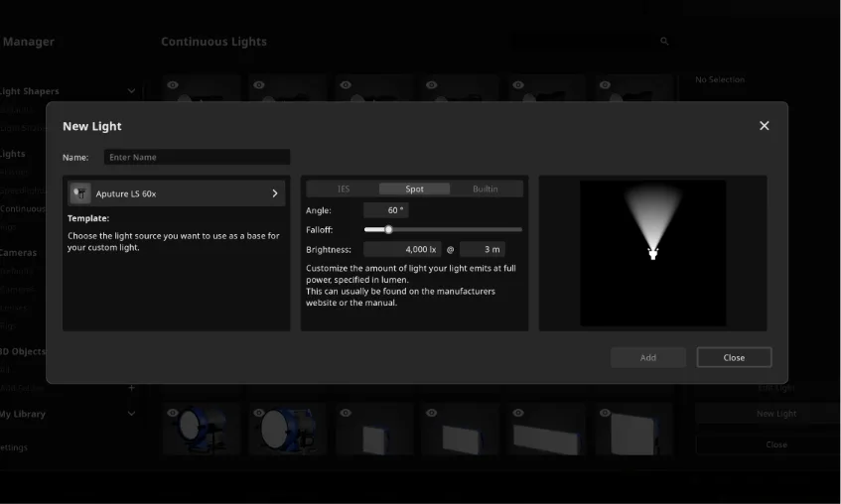The image size is (841, 504).
Task: Toggle the eye icon on the leftmost top-row light
Action: (x=173, y=85)
